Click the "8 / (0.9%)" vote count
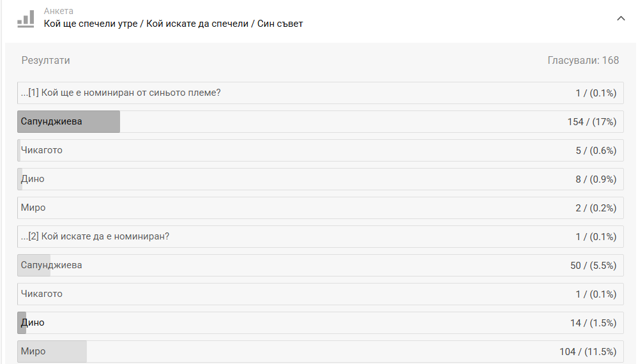This screenshot has height=364, width=638. tap(596, 179)
